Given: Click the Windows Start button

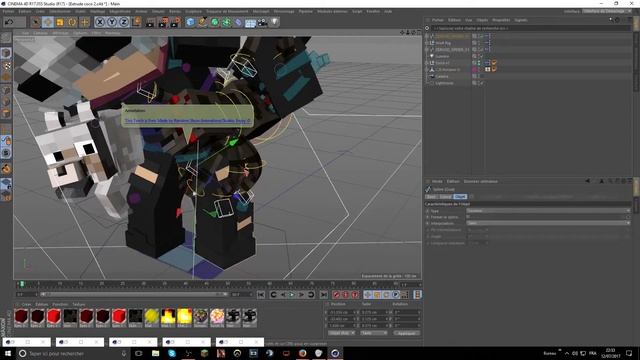Looking at the screenshot, I should coord(8,353).
